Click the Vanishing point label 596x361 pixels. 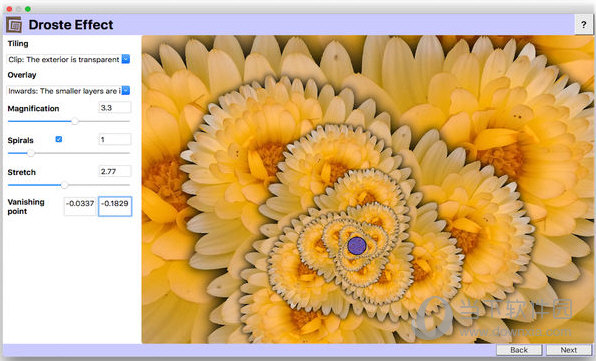(26, 207)
